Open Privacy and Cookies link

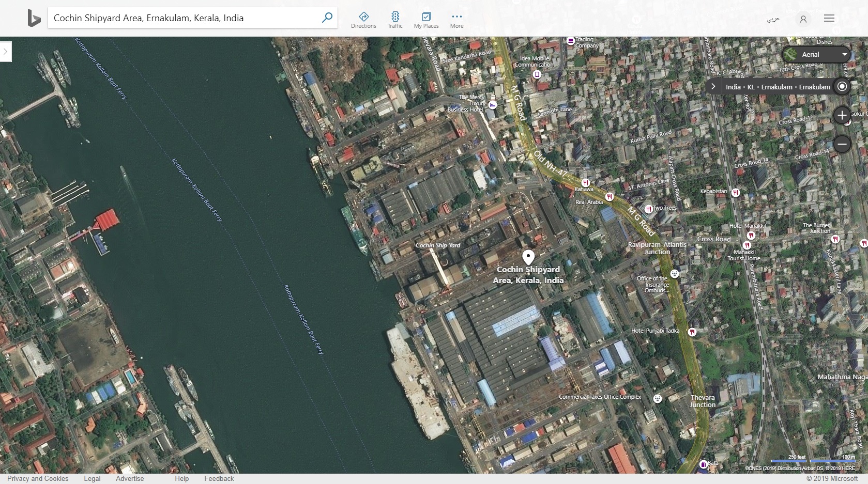tap(38, 478)
